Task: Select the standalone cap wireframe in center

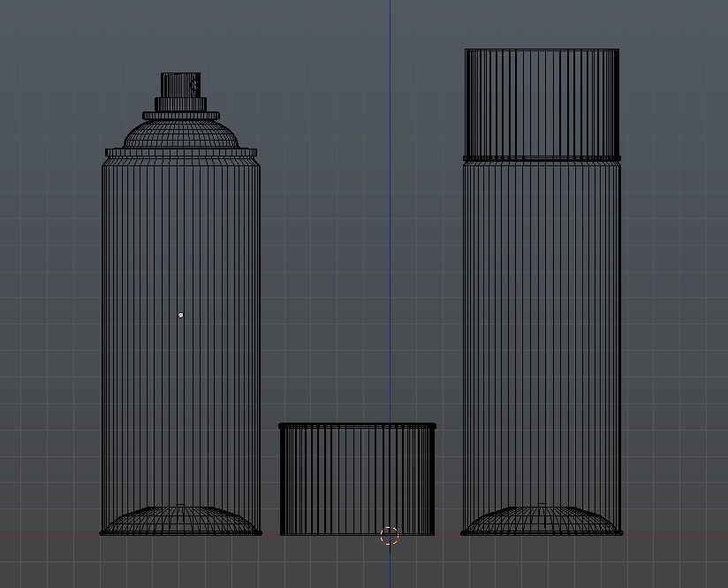Action: coord(357,479)
